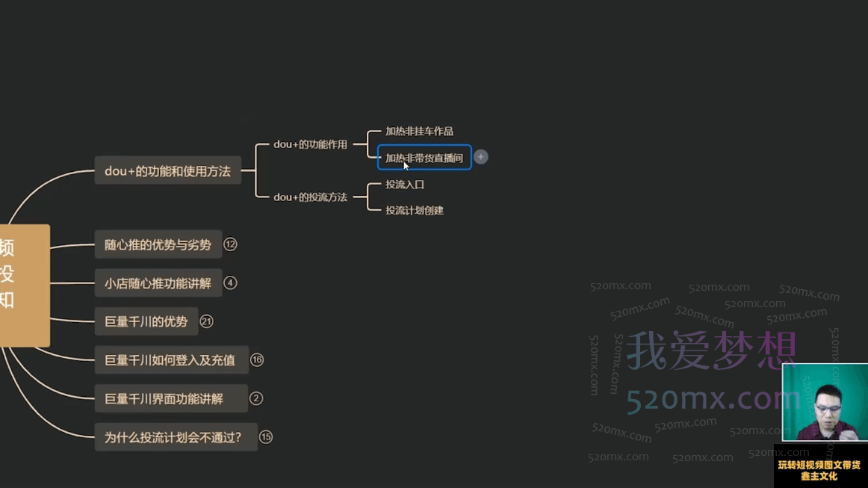Image resolution: width=868 pixels, height=488 pixels.
Task: Select the "dou+的功能和使用方法" topic
Action: coord(167,170)
